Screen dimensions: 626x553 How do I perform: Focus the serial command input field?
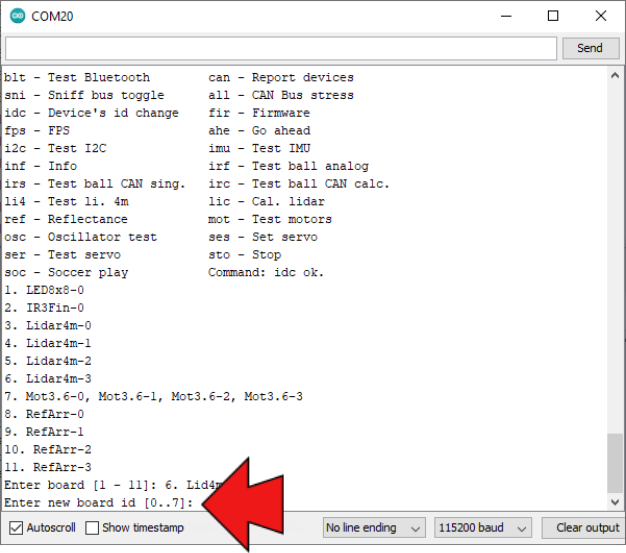(280, 48)
